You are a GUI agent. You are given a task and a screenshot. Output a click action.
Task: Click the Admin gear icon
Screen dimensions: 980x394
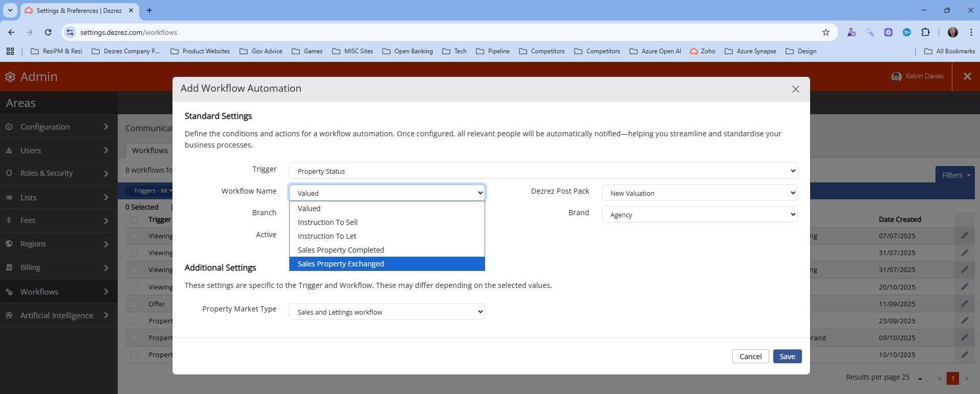coord(10,77)
